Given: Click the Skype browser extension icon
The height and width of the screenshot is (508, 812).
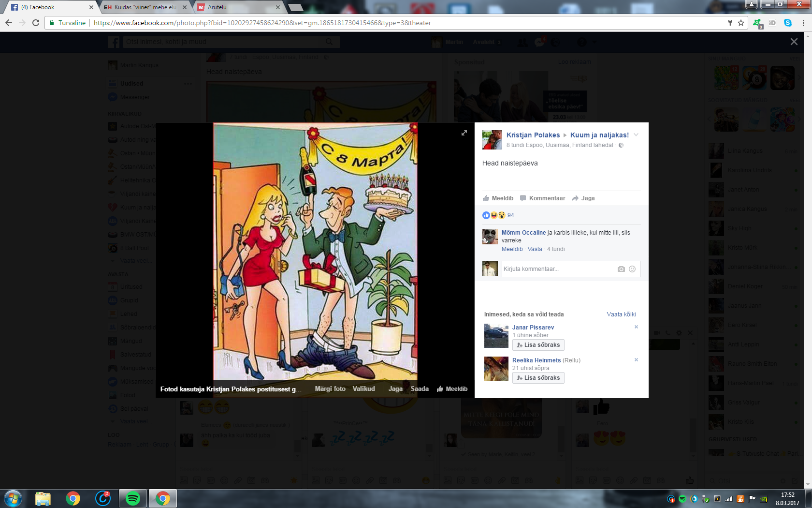Looking at the screenshot, I should 788,23.
